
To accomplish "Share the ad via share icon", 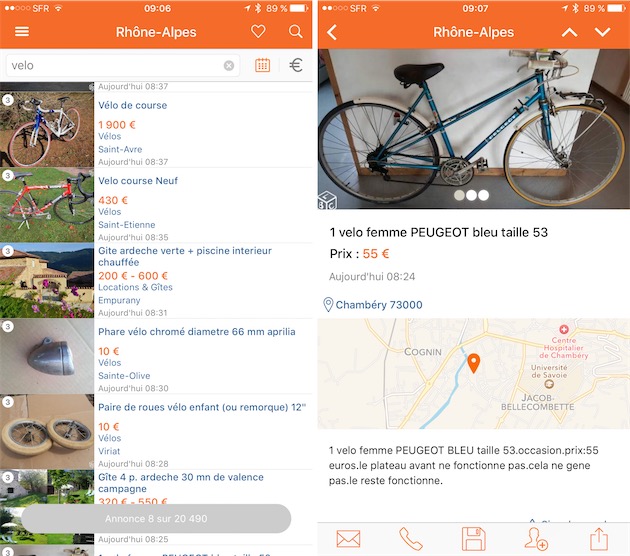I will click(x=599, y=539).
